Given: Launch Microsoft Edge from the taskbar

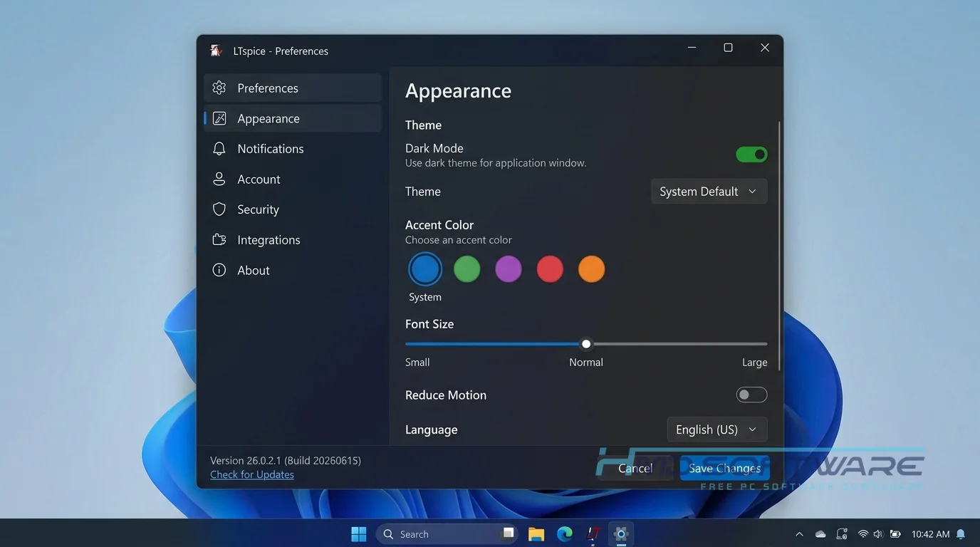Looking at the screenshot, I should click(565, 534).
